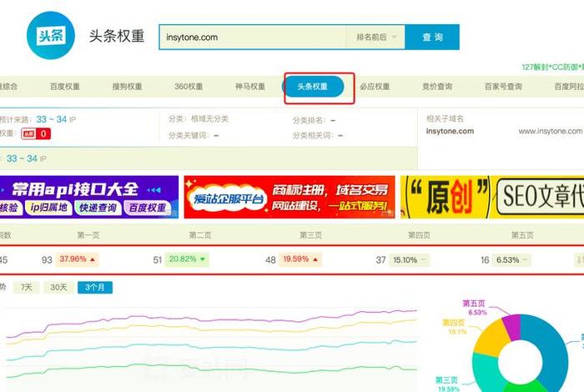
Task: Click the round 头条 logo icon
Action: pos(51,35)
